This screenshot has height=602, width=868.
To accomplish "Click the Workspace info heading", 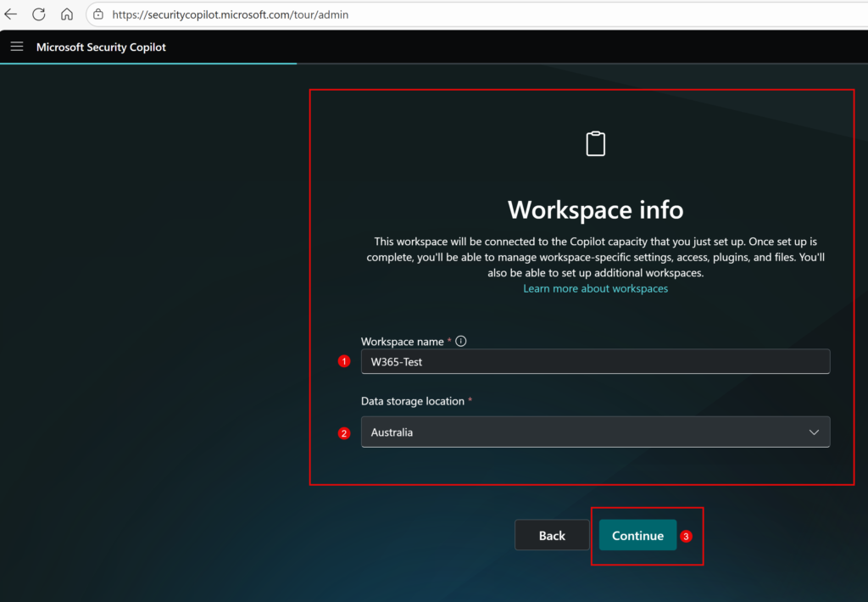I will click(595, 209).
